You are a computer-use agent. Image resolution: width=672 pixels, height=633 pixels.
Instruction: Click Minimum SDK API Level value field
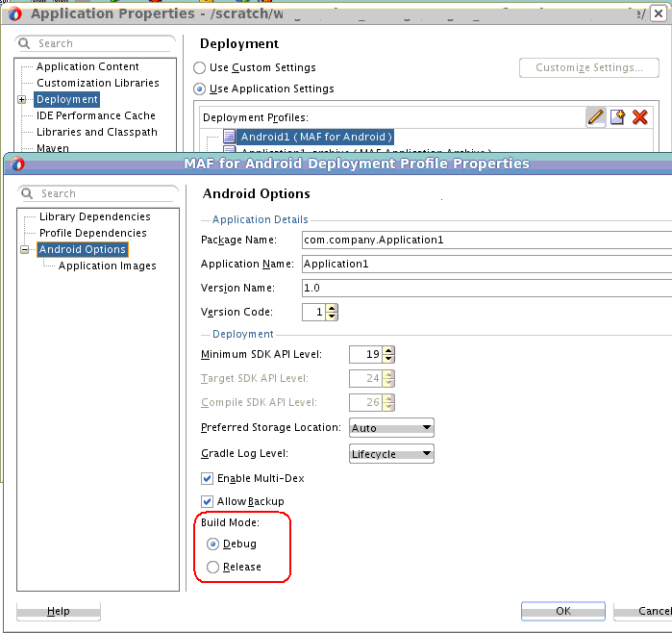coord(366,354)
